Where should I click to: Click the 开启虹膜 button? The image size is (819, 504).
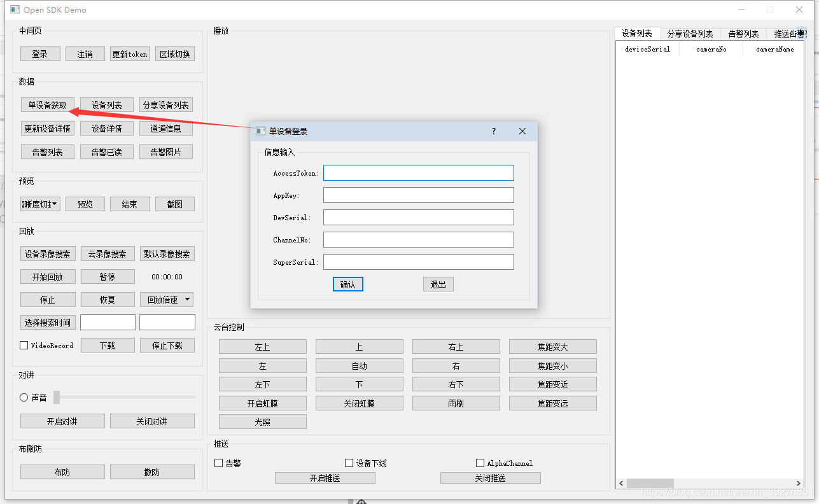tap(263, 403)
